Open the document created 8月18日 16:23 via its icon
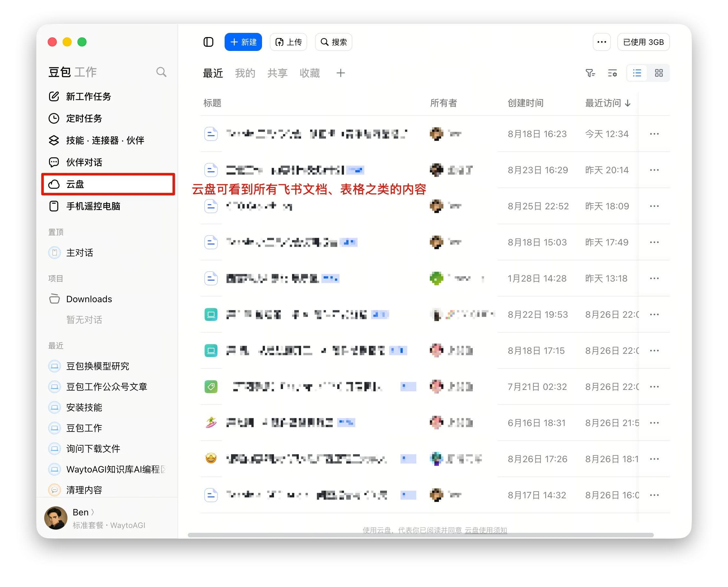Viewport: 728px width, 587px height. tap(211, 134)
